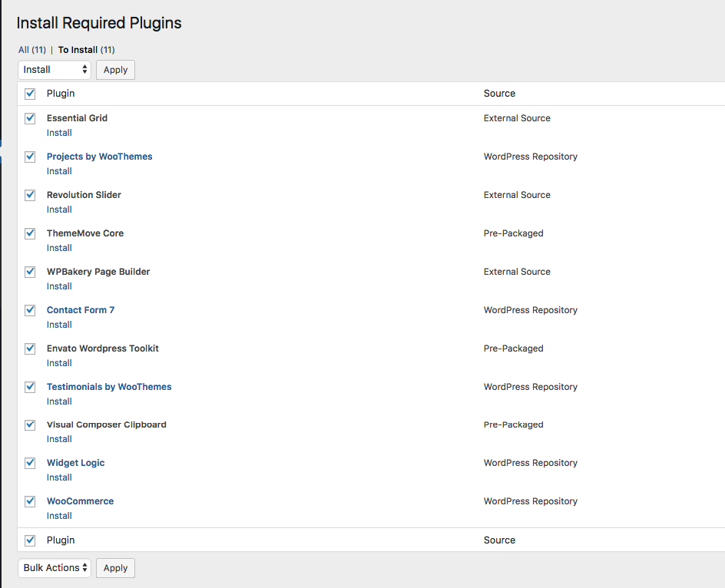Toggle the Widget Logic checkbox
The width and height of the screenshot is (725, 588).
(30, 463)
